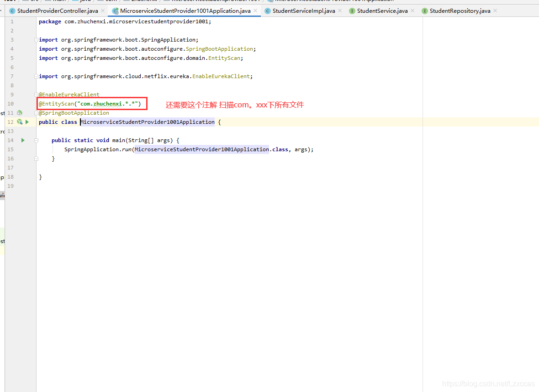Close the StudentServiceImpl.java tab

tap(340, 11)
